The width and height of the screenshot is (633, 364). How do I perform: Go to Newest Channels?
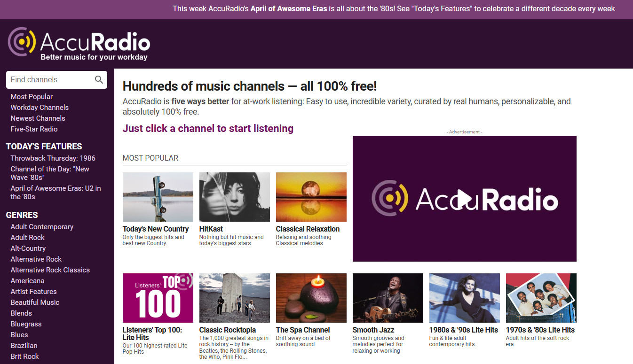point(38,118)
